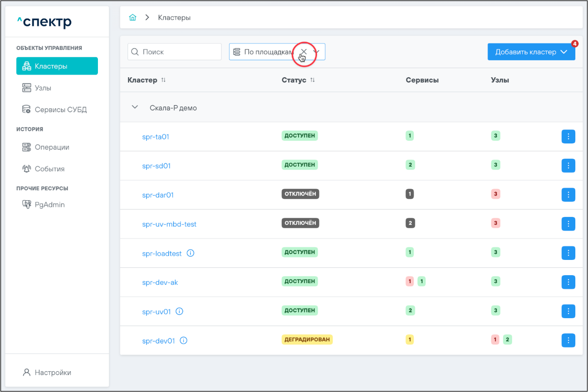Open 'Сервисы СУБД' sidebar section
The image size is (588, 392).
[60, 110]
